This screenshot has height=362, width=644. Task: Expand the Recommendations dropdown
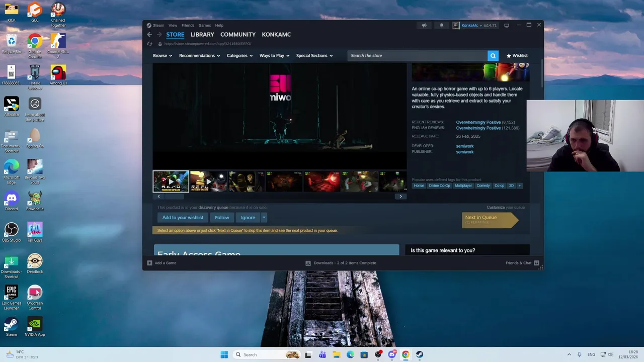coord(199,56)
